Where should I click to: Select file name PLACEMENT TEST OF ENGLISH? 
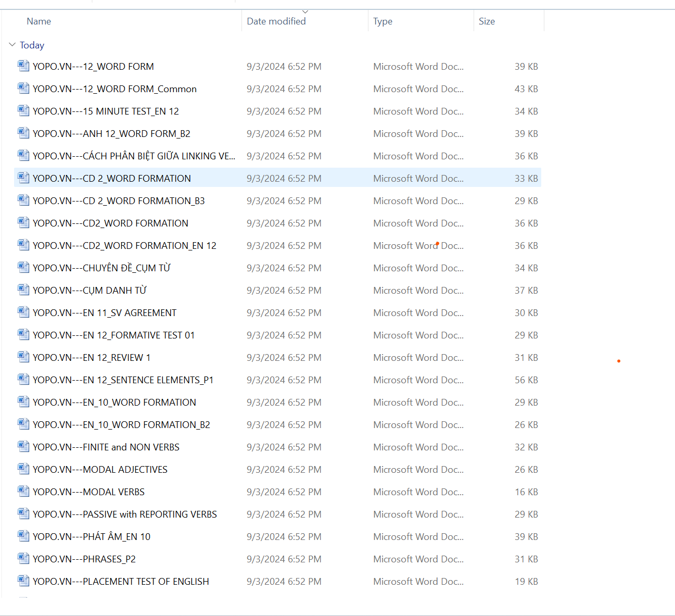[x=121, y=582]
